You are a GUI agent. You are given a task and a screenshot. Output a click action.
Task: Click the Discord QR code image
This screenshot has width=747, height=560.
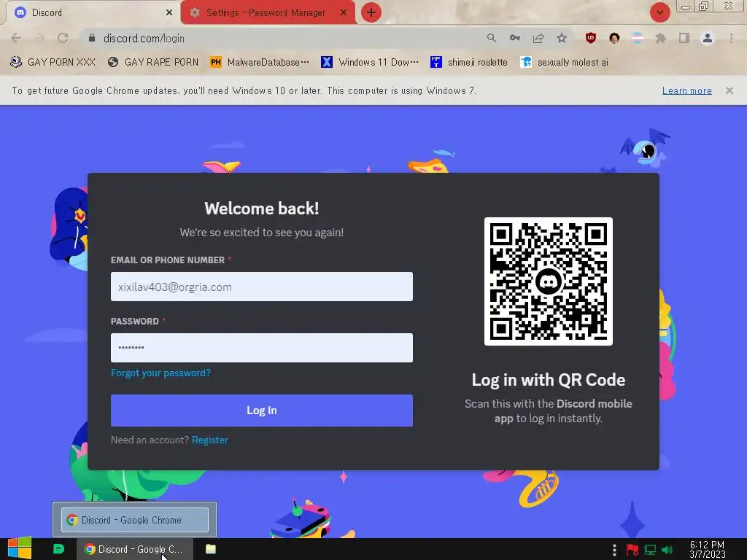[x=549, y=281]
